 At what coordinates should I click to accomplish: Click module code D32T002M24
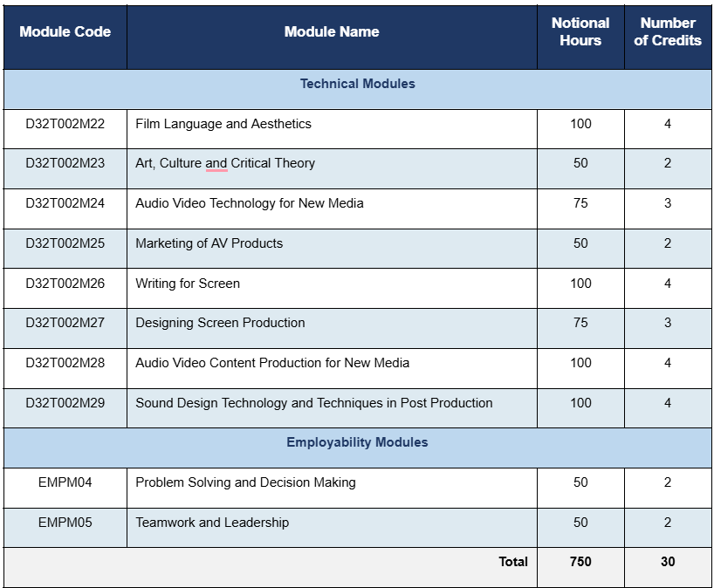pos(65,203)
